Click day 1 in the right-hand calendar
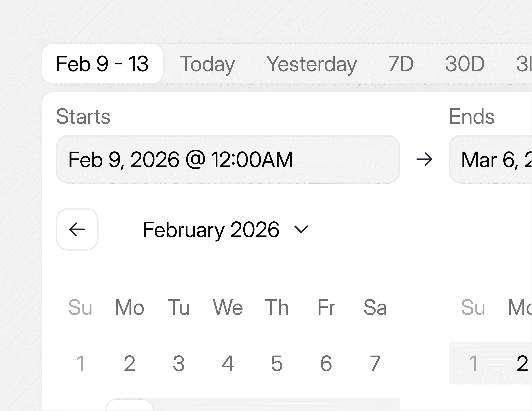Viewport: 532px width, 411px height. [x=473, y=363]
